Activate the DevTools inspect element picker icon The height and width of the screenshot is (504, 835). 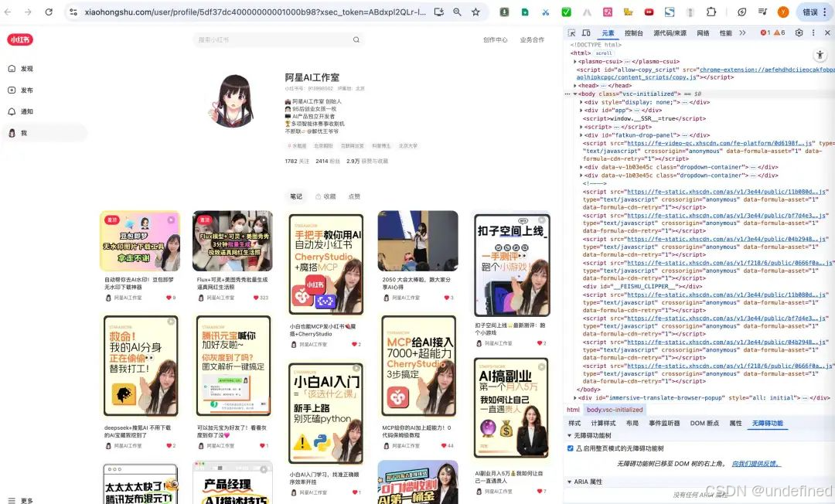571,32
